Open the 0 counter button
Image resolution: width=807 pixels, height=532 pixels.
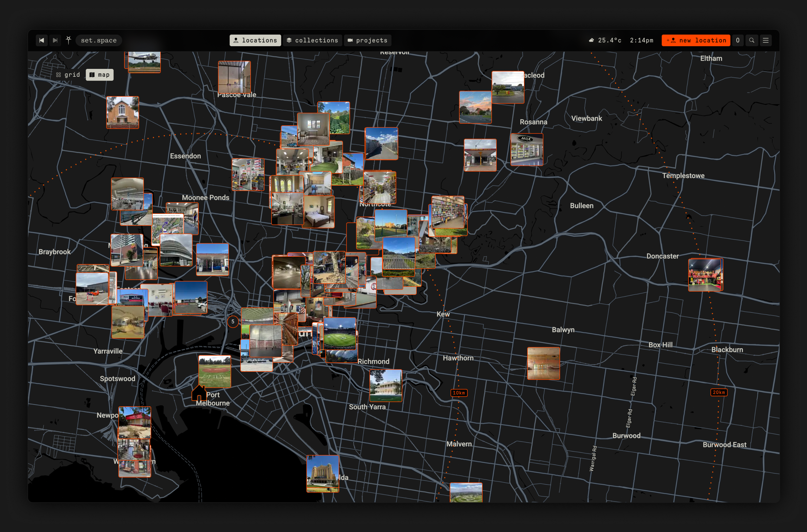[x=738, y=40]
